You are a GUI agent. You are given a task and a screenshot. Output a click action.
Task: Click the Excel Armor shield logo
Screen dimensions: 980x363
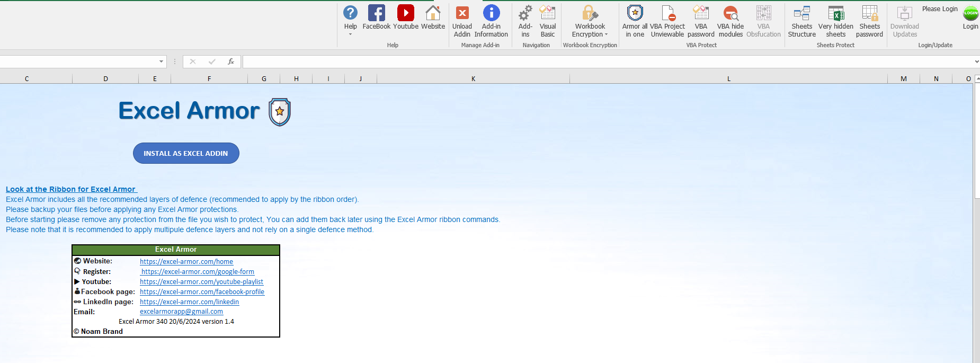click(x=280, y=112)
